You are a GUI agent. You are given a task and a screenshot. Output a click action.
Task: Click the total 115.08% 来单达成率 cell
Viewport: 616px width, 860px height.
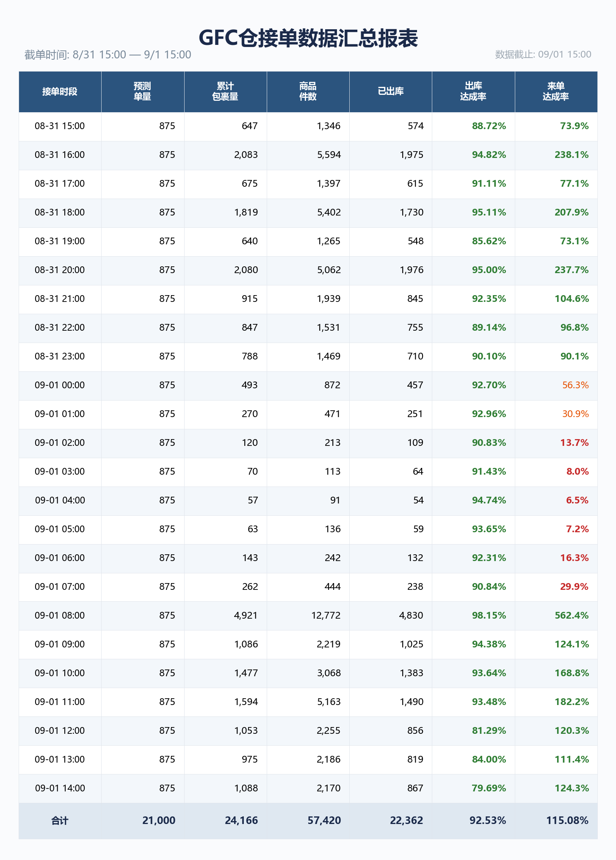click(567, 821)
